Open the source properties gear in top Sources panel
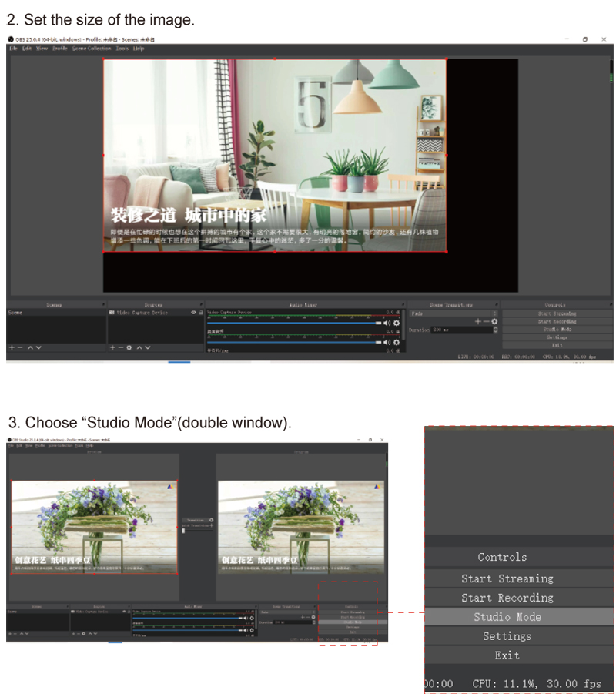The width and height of the screenshot is (616, 694). pos(129,348)
